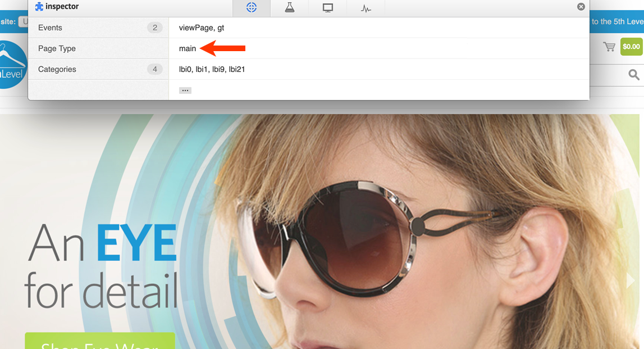Viewport: 644px width, 349px height.
Task: Click the $0.00 cart total button
Action: 631,47
